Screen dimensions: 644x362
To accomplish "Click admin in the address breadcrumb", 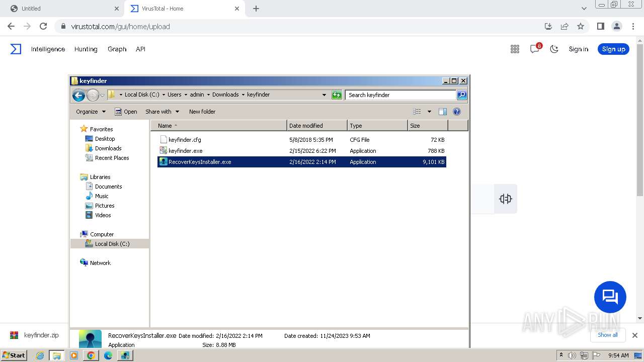I will point(197,95).
